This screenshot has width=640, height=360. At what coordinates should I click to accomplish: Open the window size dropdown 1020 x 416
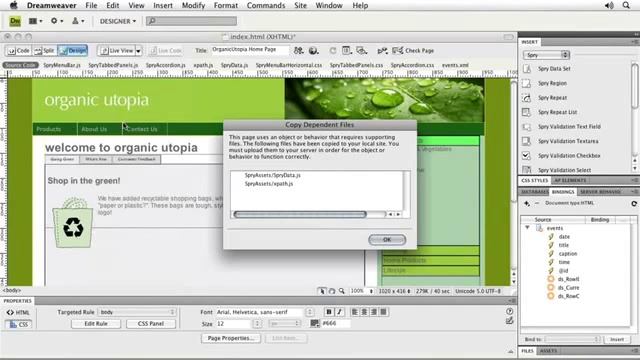click(394, 291)
